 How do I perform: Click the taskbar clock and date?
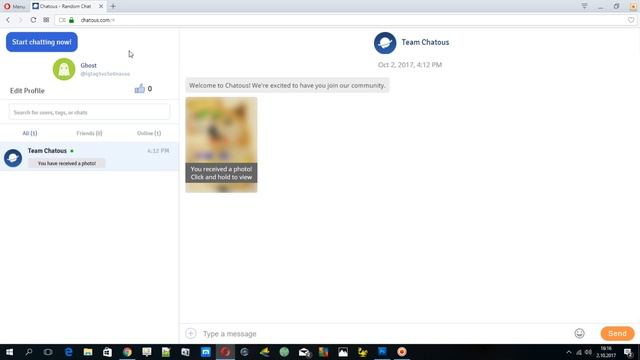click(606, 352)
